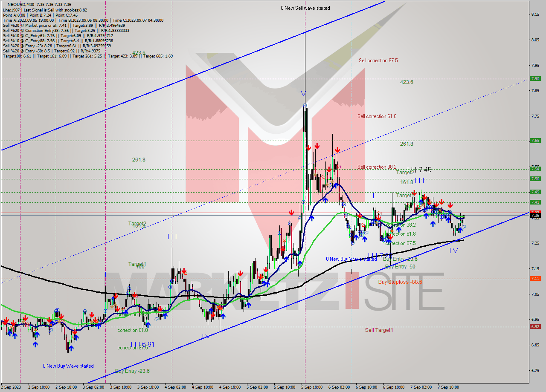This screenshot has height=392, width=546.
Task: Click the green 7.65 price level tag
Action: coord(535,141)
